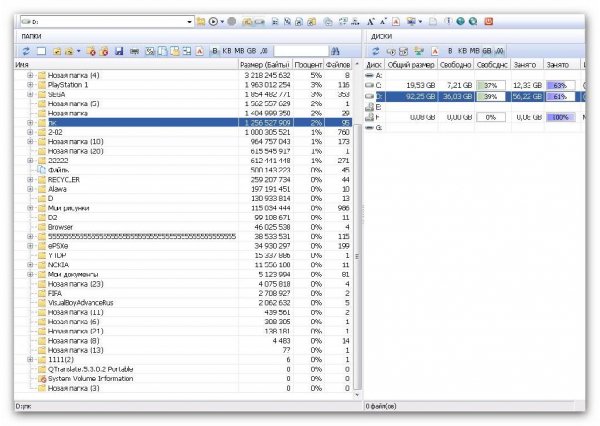This screenshot has width=600, height=426.
Task: Select the C: drive row
Action: [x=474, y=85]
